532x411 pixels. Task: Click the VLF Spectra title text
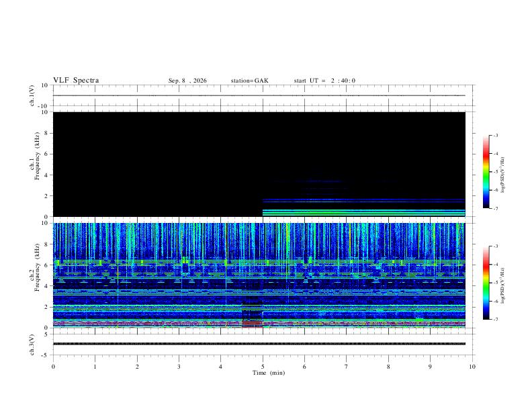click(x=76, y=81)
